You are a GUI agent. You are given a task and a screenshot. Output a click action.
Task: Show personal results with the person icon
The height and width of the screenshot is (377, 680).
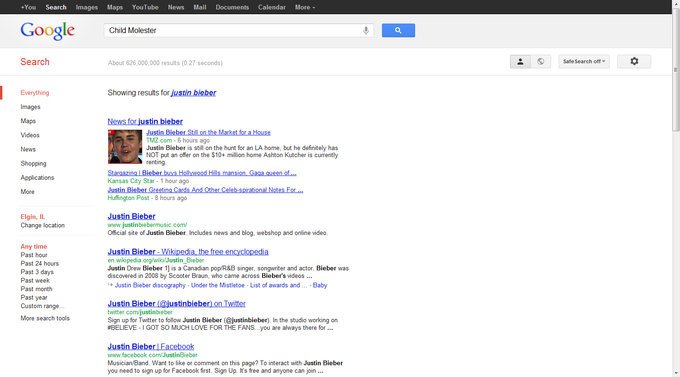pos(520,62)
